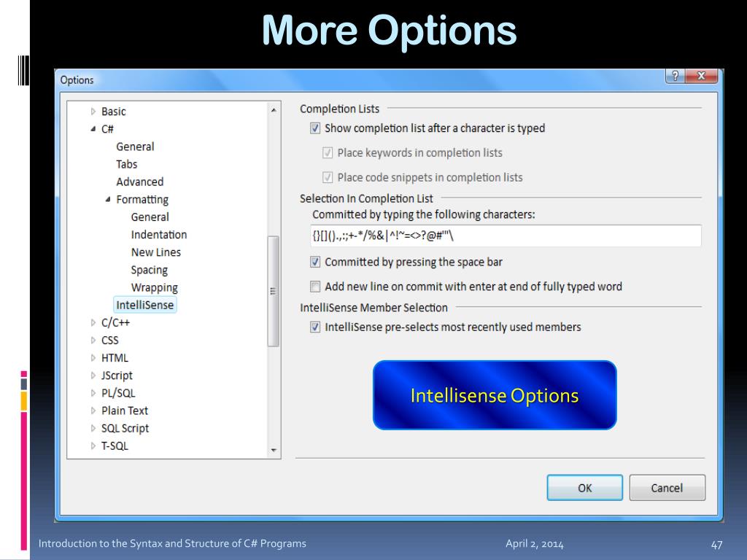Image resolution: width=747 pixels, height=560 pixels.
Task: Select General under C#
Action: point(135,147)
